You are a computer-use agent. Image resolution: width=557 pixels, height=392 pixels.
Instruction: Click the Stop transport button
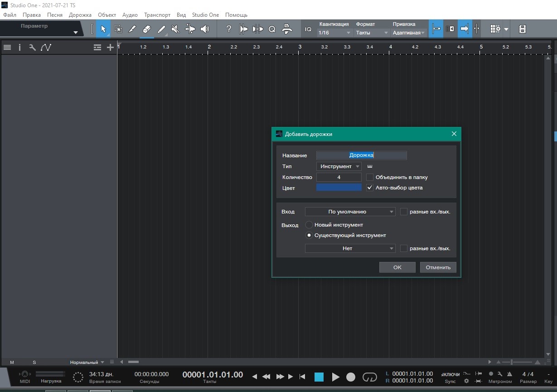tap(319, 377)
